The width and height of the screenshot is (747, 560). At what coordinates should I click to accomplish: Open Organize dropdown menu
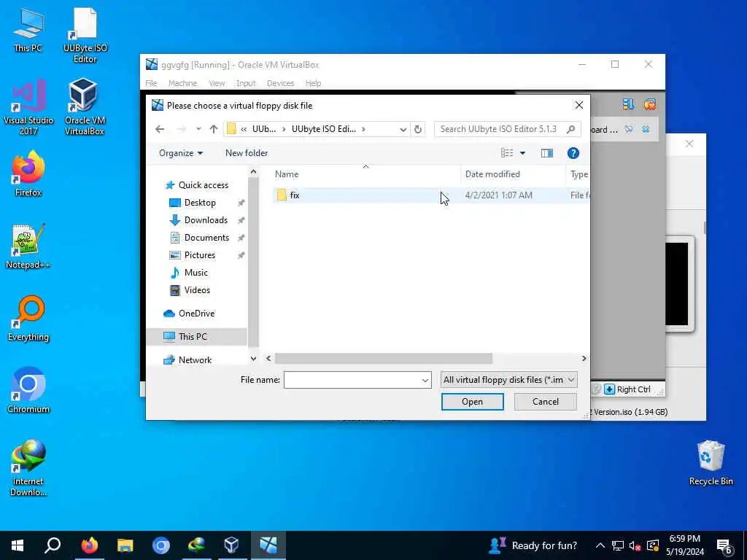pyautogui.click(x=181, y=153)
